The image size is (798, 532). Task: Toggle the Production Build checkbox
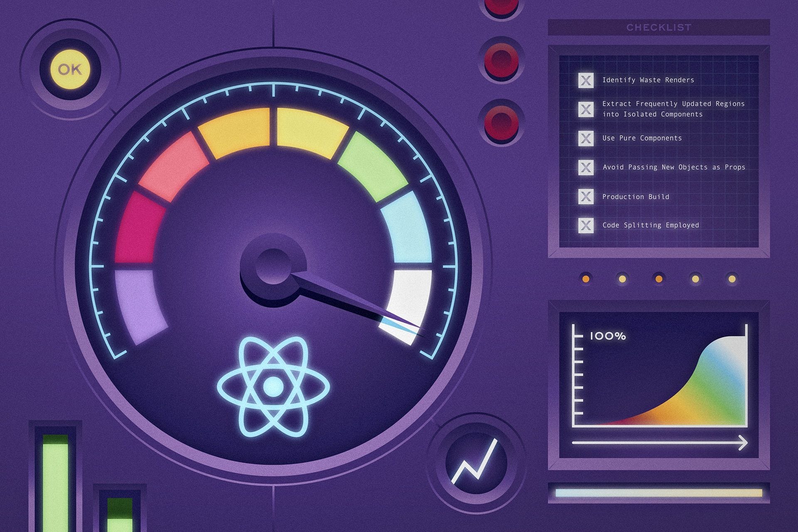coord(586,196)
